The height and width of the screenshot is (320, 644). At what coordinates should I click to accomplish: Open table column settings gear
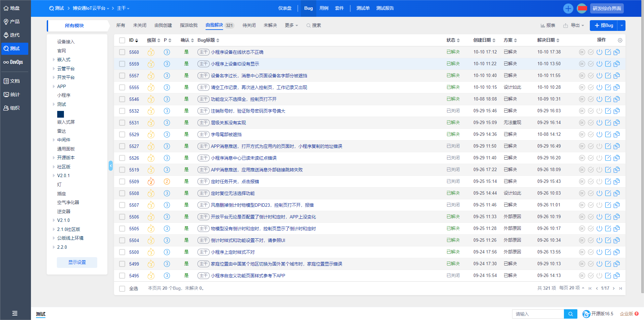click(x=620, y=40)
